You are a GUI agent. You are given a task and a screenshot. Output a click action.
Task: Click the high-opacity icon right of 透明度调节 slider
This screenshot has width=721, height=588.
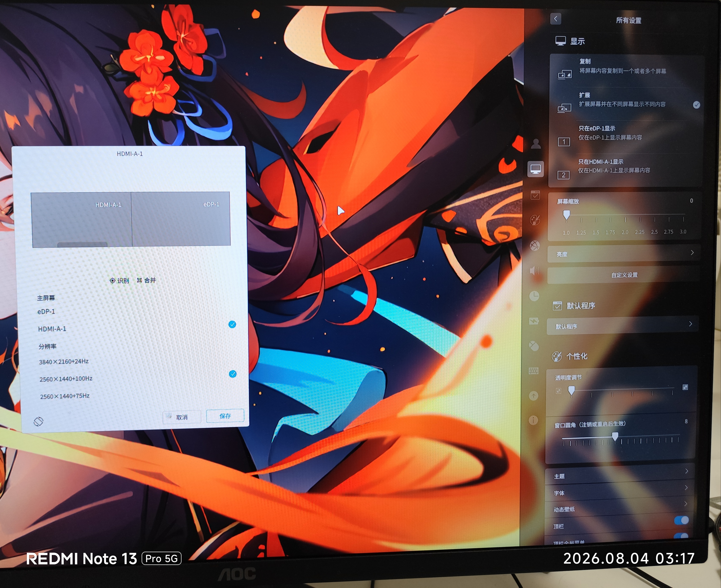coord(685,387)
